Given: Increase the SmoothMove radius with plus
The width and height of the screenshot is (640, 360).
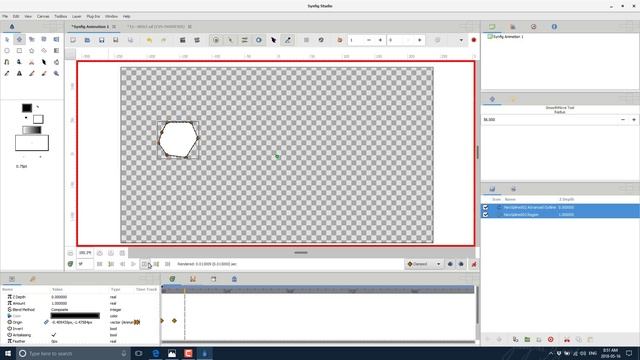Looking at the screenshot, I should (634, 120).
